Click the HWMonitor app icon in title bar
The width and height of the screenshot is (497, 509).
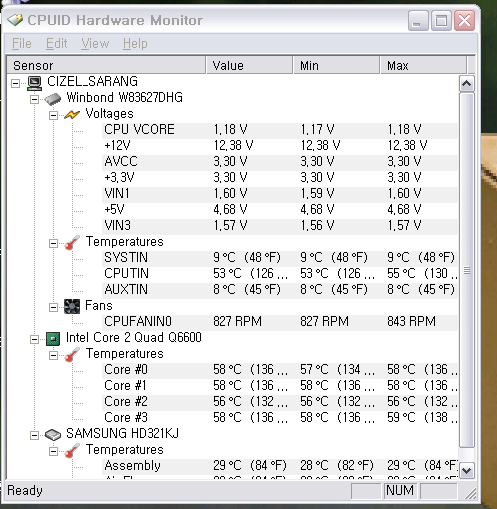tap(15, 20)
